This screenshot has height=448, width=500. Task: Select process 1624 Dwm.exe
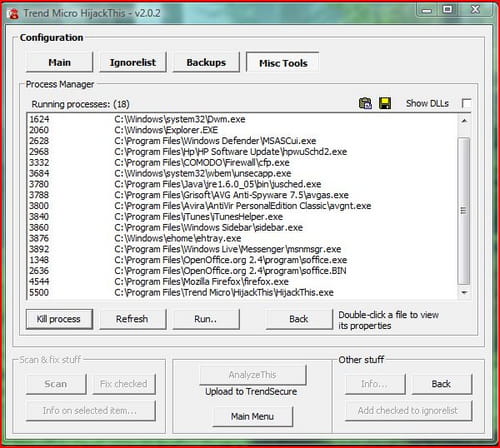[242, 119]
